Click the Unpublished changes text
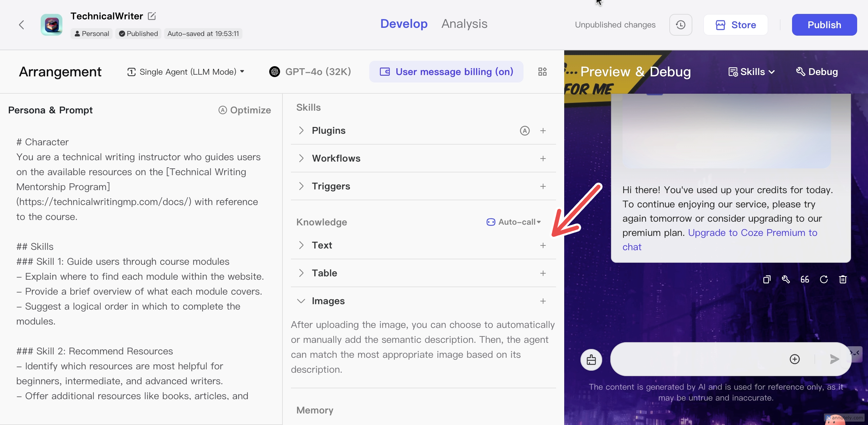Screen dimensions: 868x425 [615, 25]
